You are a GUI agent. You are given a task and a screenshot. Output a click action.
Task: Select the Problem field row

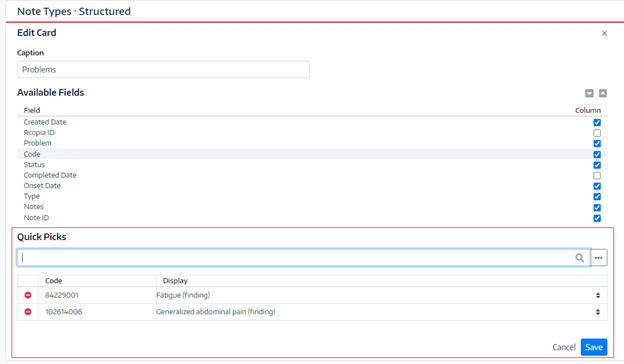point(312,143)
